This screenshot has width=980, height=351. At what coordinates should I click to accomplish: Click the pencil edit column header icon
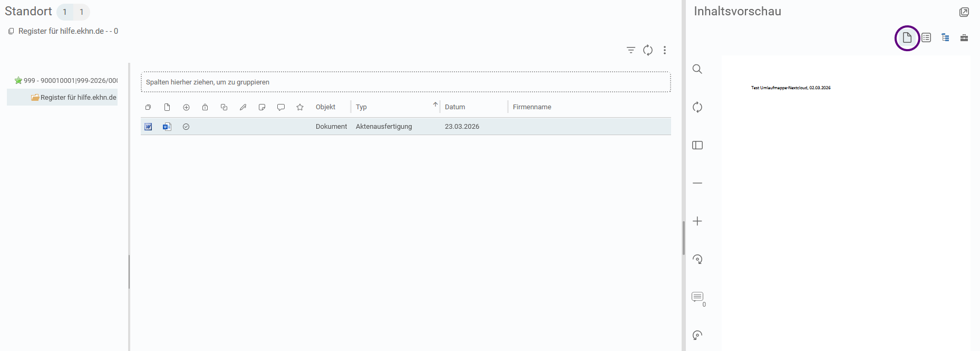tap(243, 107)
